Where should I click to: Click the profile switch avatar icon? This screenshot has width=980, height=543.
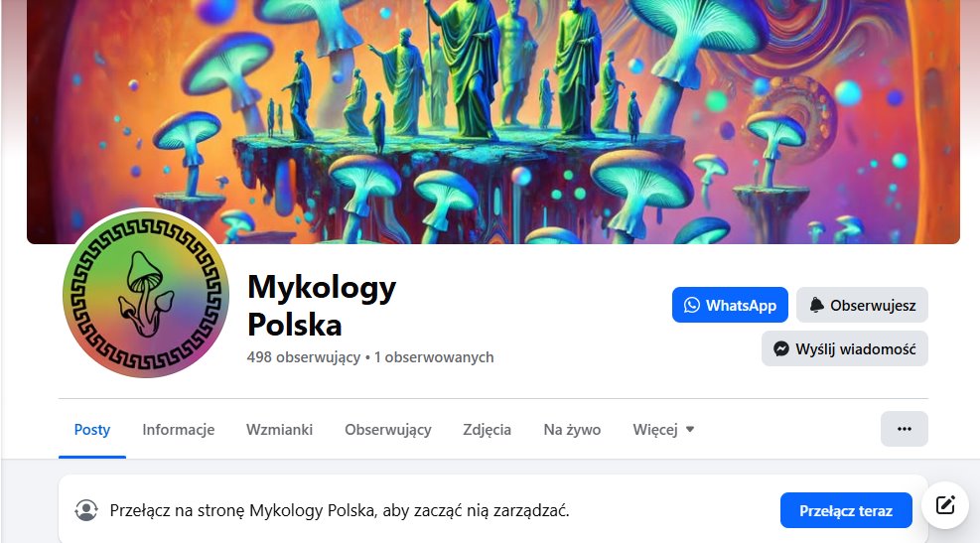pyautogui.click(x=86, y=510)
